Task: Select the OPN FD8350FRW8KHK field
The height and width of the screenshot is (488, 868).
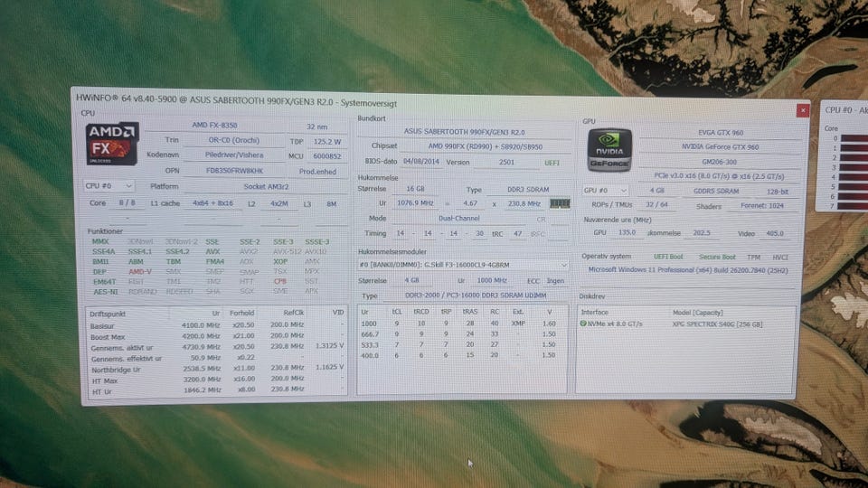Action: tap(234, 171)
